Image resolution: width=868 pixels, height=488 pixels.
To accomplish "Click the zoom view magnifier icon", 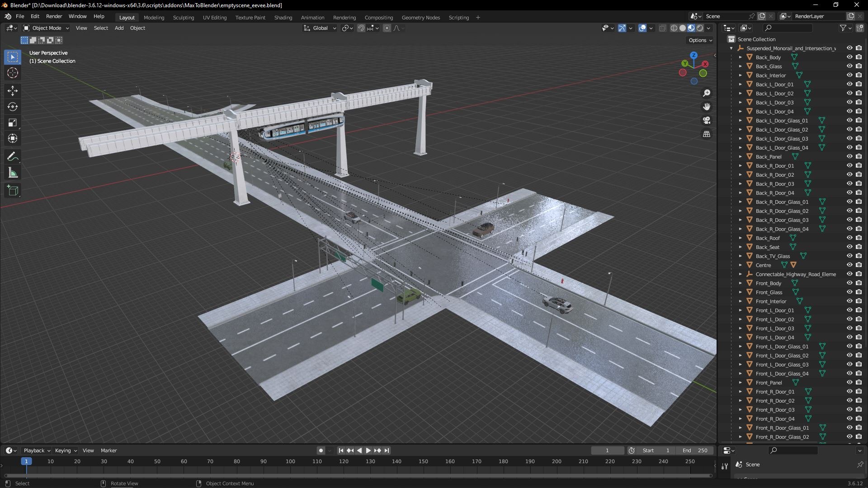I will click(706, 93).
